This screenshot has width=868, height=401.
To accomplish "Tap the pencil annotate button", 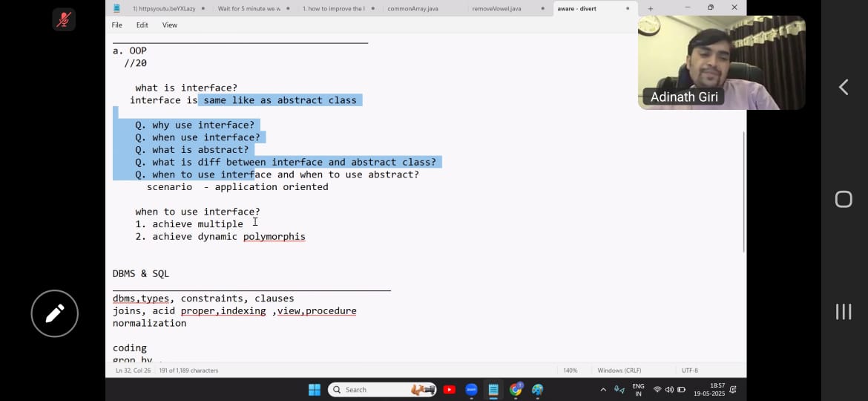I will (x=54, y=313).
